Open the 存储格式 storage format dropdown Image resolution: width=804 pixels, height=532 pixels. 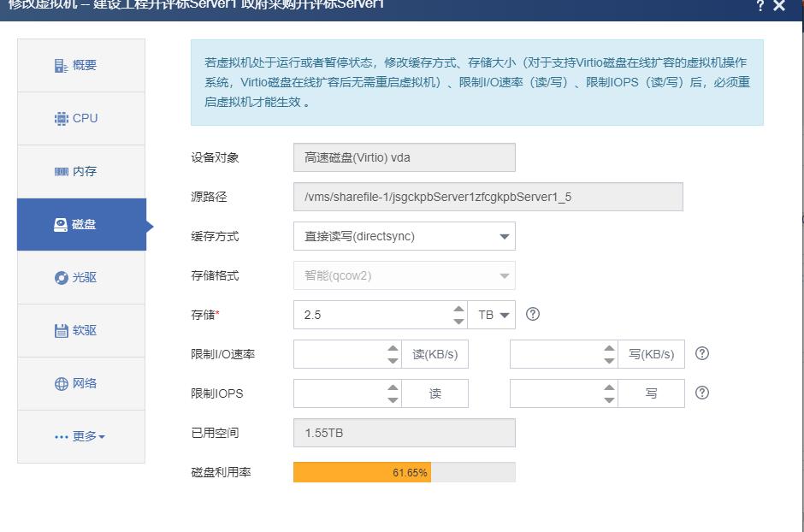(x=404, y=275)
